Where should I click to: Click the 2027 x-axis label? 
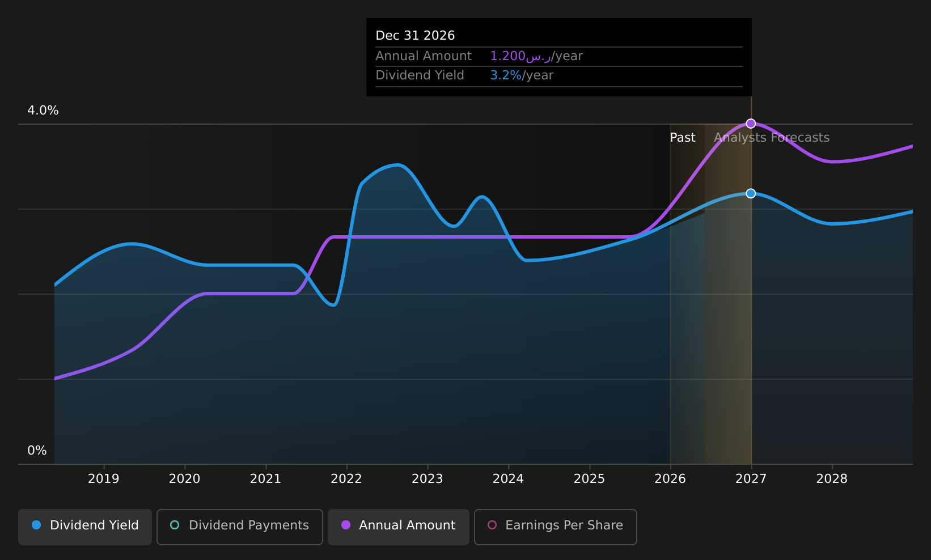pos(751,479)
